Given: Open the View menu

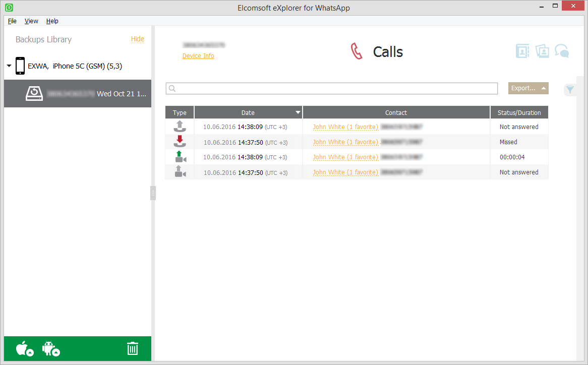Looking at the screenshot, I should pyautogui.click(x=31, y=21).
